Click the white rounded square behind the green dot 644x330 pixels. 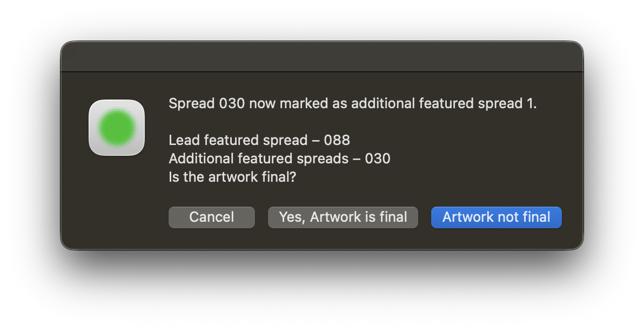(x=117, y=128)
